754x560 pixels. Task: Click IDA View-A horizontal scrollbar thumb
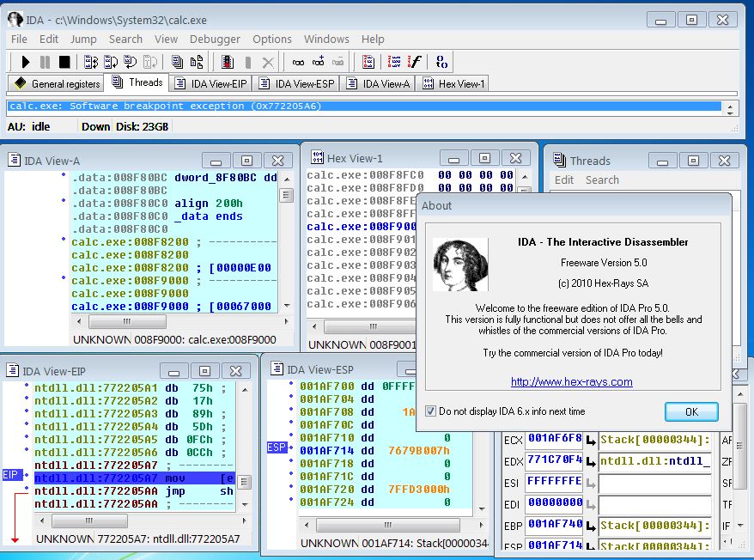pos(127,321)
